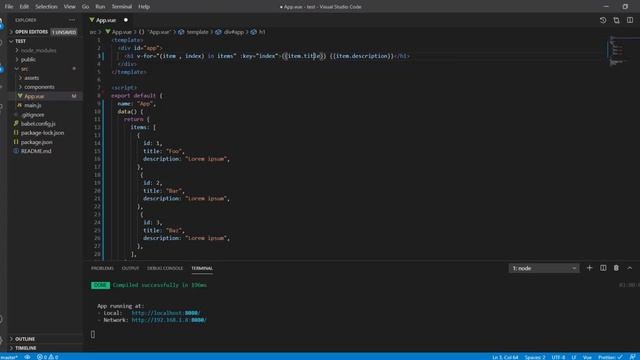
Task: Change encoding via UTF-8 status item
Action: point(558,357)
